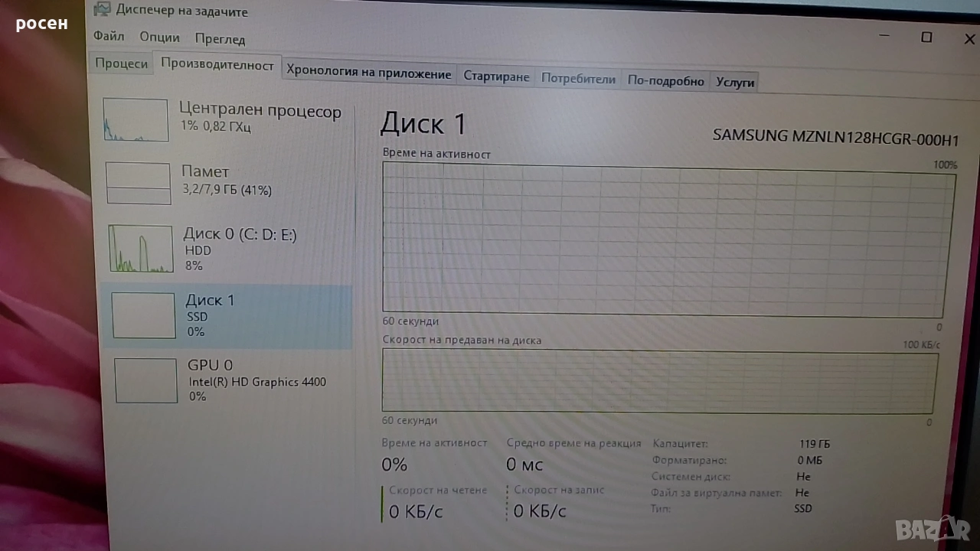Click the Task Manager title bar icon
Screen dimensions: 980x551
point(103,10)
